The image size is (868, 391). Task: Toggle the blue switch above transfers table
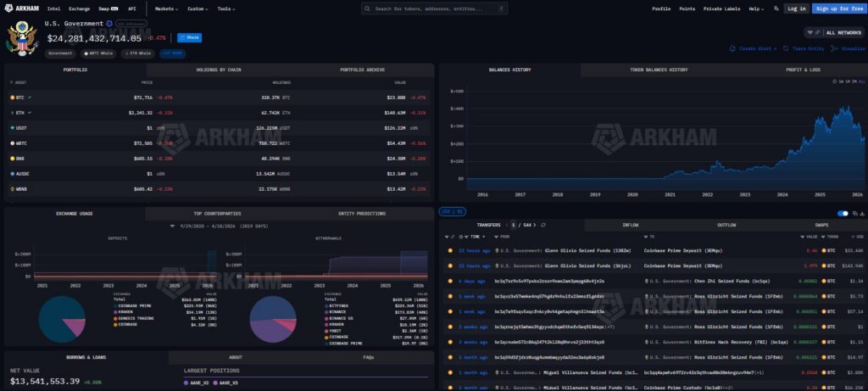843,214
